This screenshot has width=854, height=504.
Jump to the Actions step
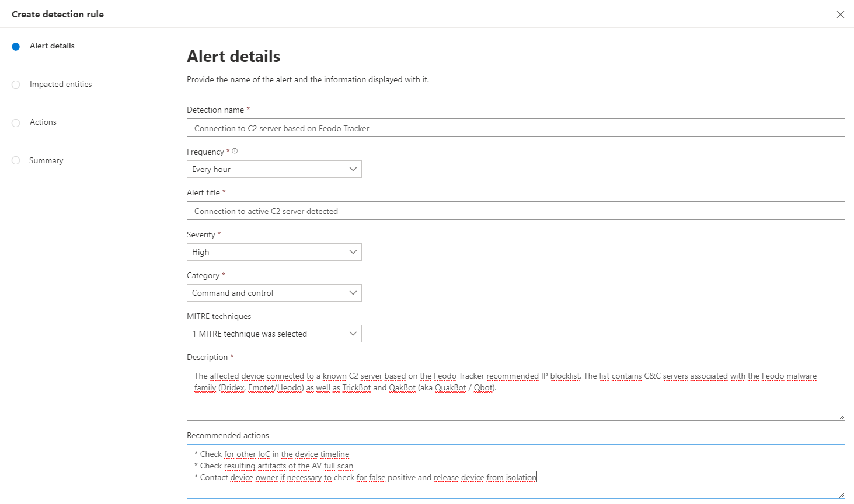click(x=43, y=122)
